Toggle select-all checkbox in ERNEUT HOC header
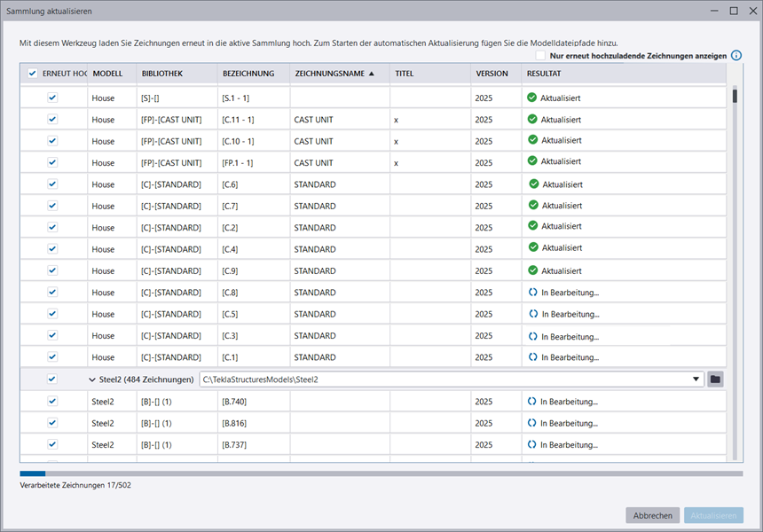The width and height of the screenshot is (763, 532). point(32,74)
